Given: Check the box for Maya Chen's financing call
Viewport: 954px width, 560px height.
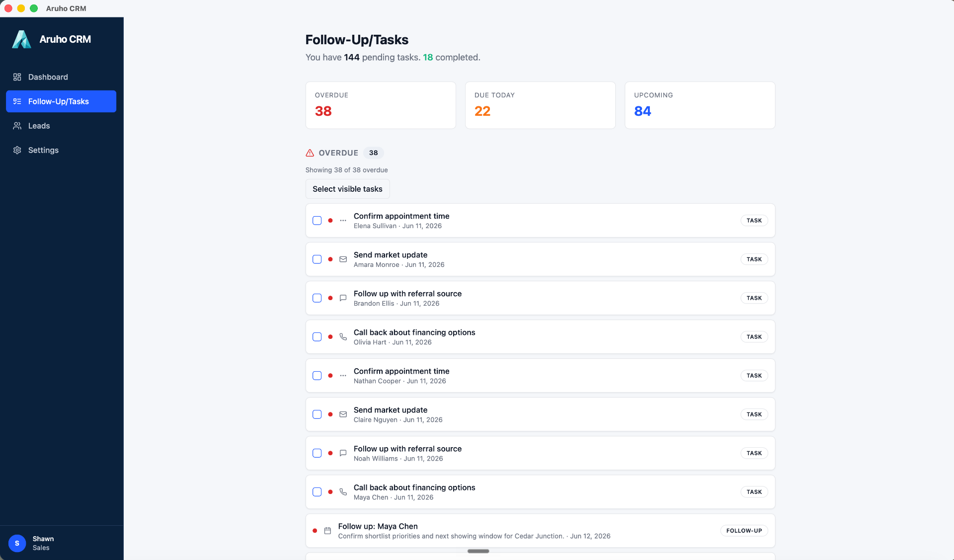Looking at the screenshot, I should [317, 492].
